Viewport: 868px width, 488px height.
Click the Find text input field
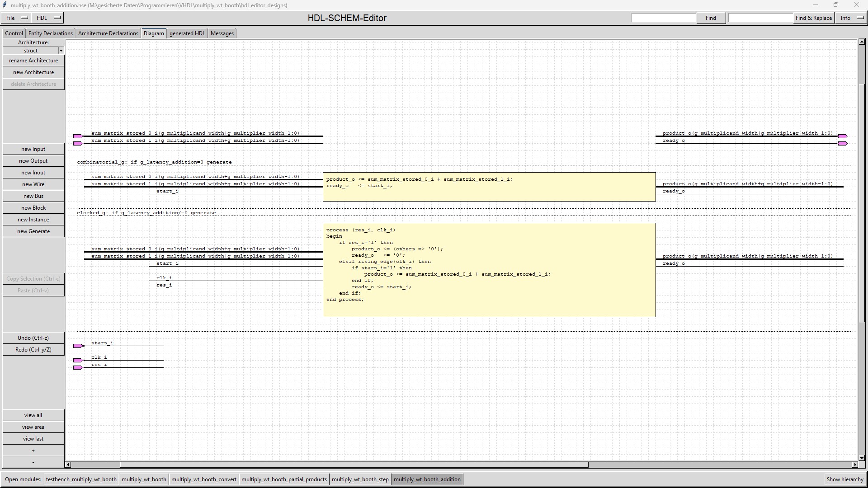(x=664, y=18)
